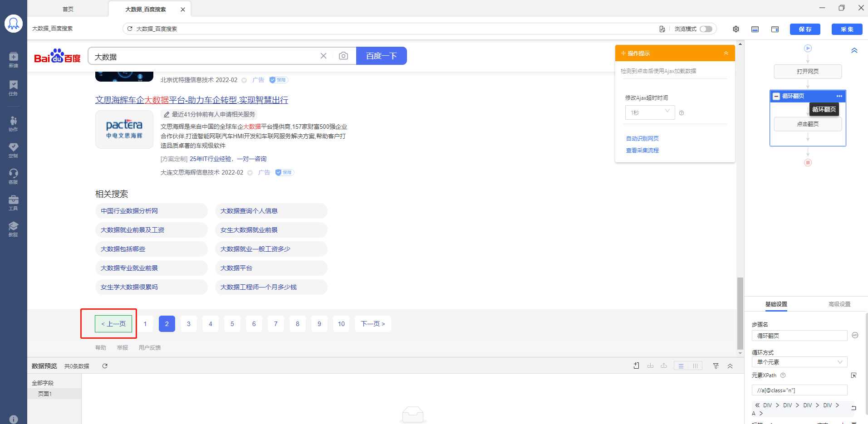868x424 pixels.
Task: Switch preview to vertical column view
Action: (x=695, y=366)
